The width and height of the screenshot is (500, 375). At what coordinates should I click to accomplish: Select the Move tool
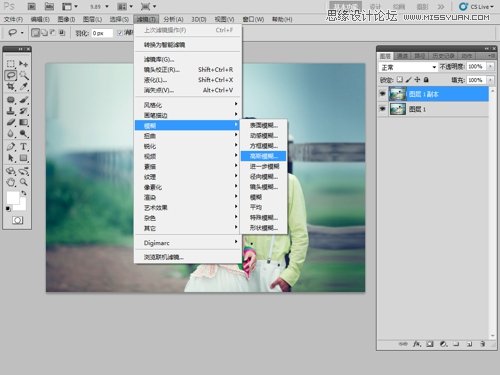point(23,63)
